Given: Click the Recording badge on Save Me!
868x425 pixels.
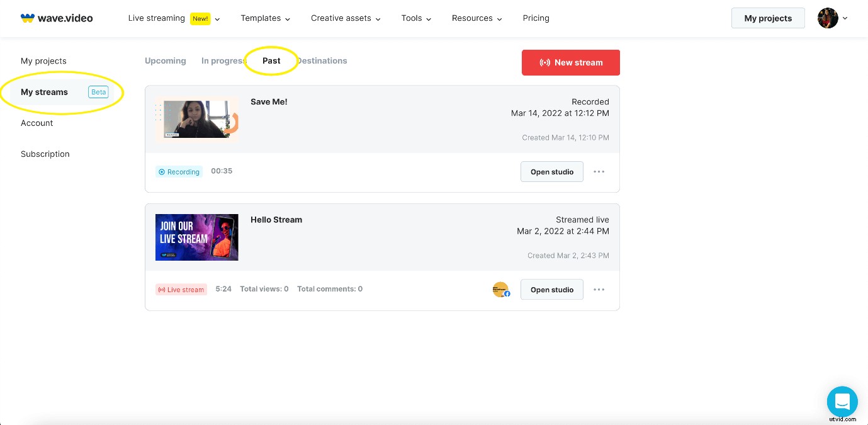Looking at the screenshot, I should 179,171.
